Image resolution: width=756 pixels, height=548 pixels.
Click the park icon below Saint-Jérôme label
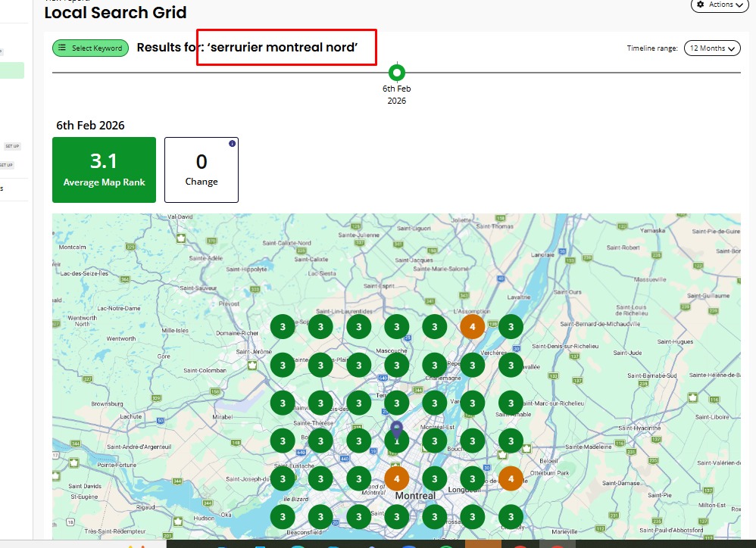tap(251, 366)
